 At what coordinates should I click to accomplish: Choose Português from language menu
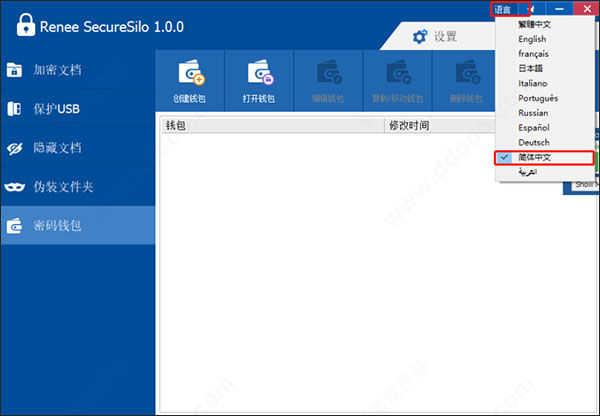[545, 98]
